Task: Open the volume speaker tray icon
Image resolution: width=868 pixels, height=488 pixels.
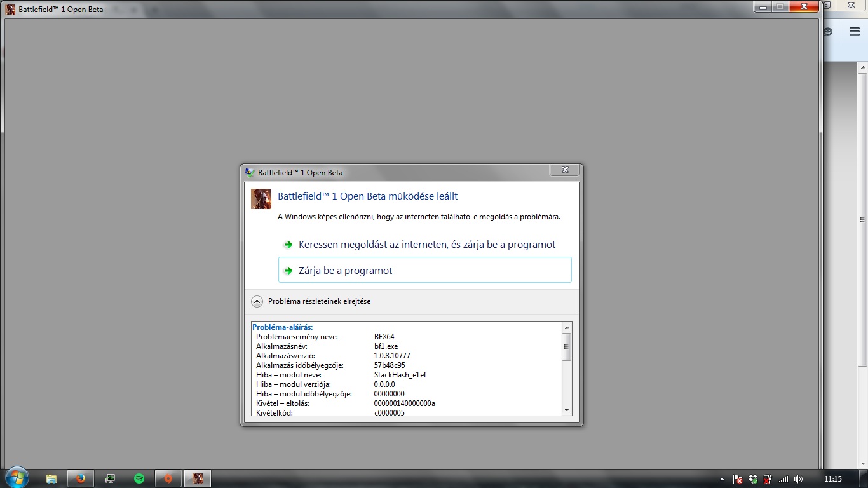Action: click(798, 479)
